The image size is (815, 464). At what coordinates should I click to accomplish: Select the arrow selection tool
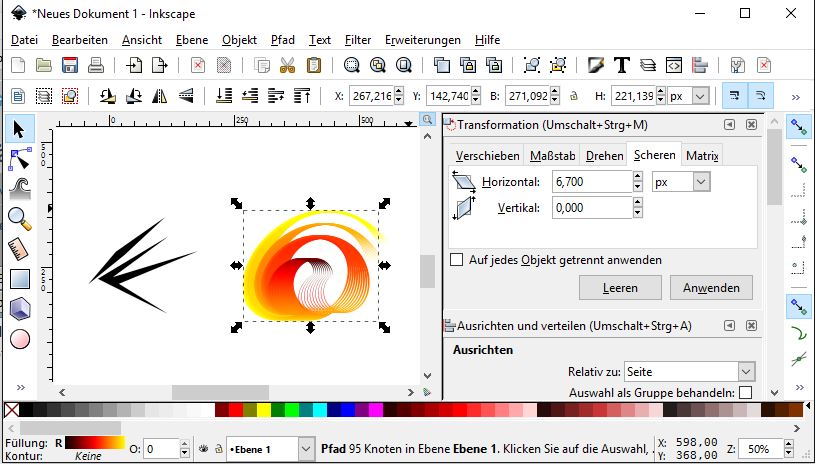coord(19,129)
